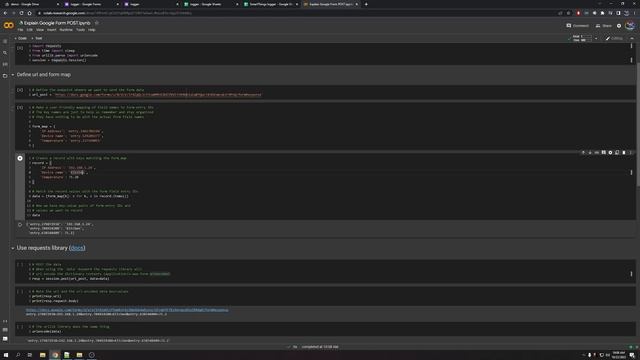The height and width of the screenshot is (360, 640).
Task: Collapse the header with the chevron toggle
Action: pyautogui.click(x=632, y=38)
